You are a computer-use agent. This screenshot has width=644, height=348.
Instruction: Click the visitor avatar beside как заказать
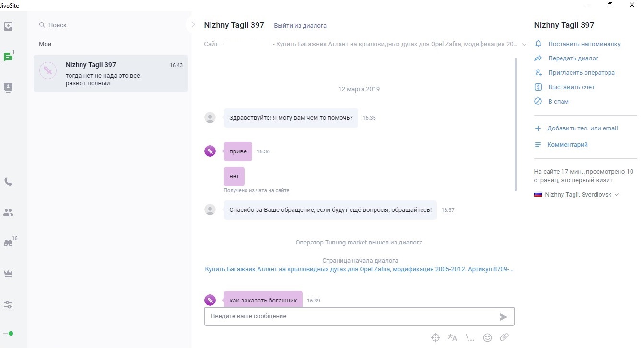(210, 300)
